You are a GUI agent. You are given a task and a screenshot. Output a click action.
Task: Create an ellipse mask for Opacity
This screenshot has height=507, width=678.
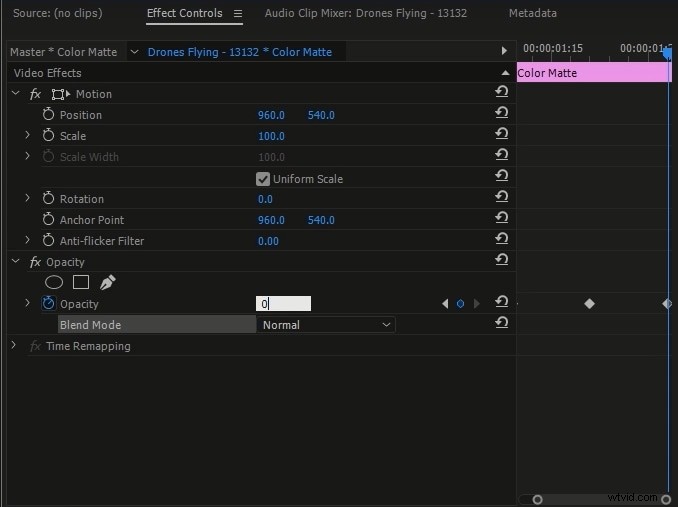(x=54, y=282)
